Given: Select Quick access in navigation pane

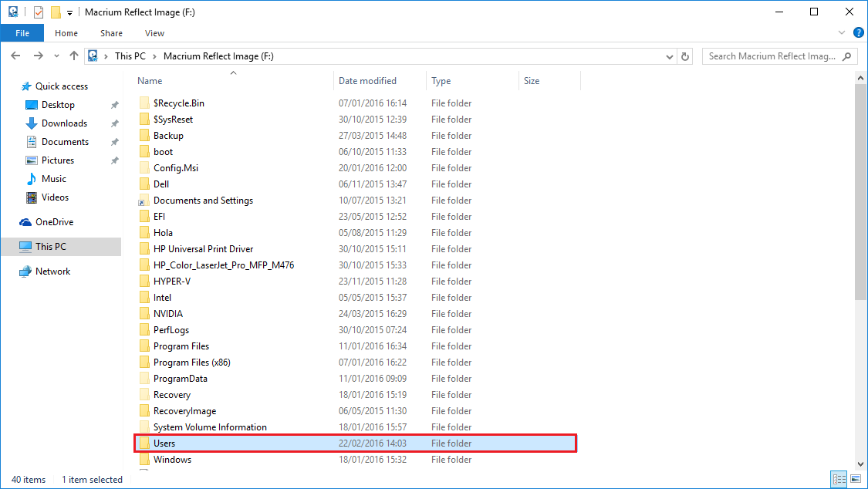Looking at the screenshot, I should 61,86.
